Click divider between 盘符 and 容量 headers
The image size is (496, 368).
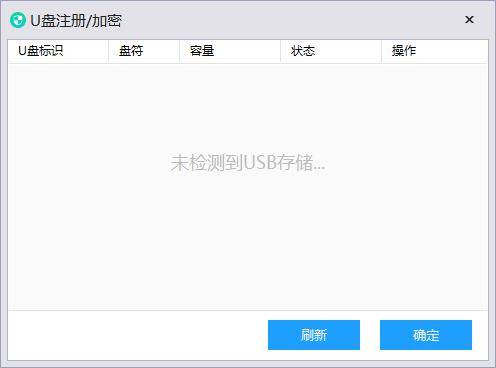tap(179, 51)
